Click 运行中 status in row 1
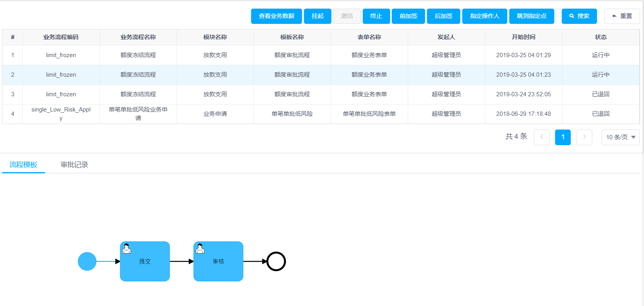The height and width of the screenshot is (306, 644). (x=601, y=55)
